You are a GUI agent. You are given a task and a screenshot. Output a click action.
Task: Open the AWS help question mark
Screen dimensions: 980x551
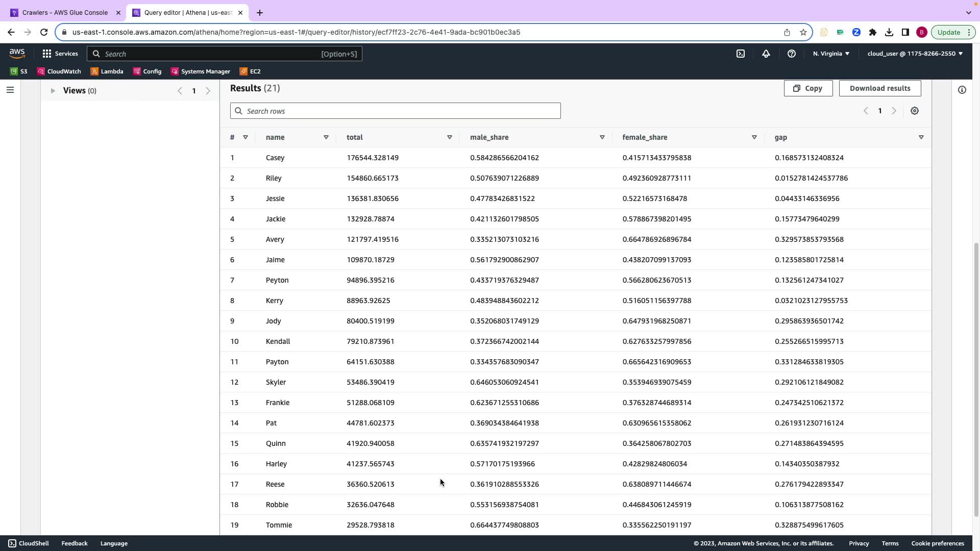pyautogui.click(x=792, y=54)
